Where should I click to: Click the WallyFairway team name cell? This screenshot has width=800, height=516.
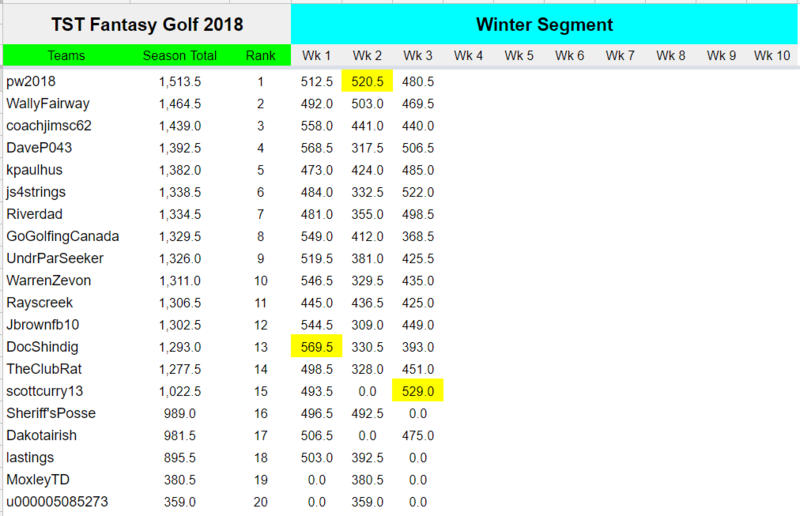(47, 104)
